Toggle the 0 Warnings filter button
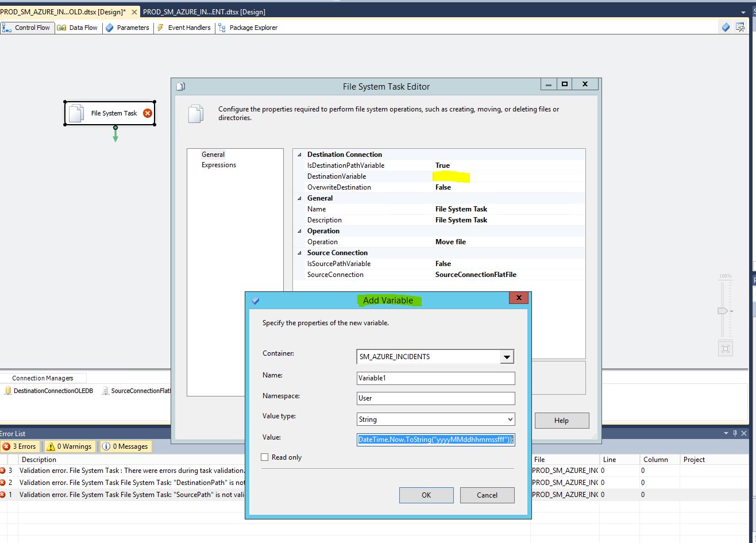The image size is (756, 543). pos(69,446)
